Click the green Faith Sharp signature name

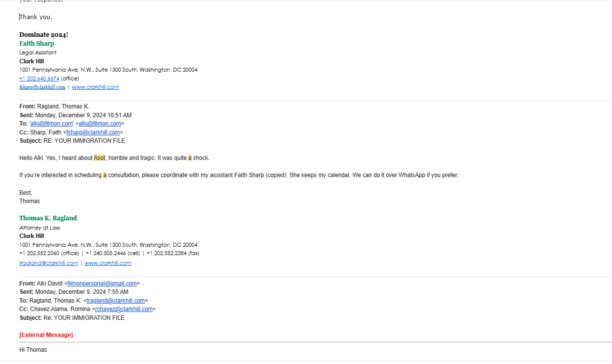[x=37, y=44]
